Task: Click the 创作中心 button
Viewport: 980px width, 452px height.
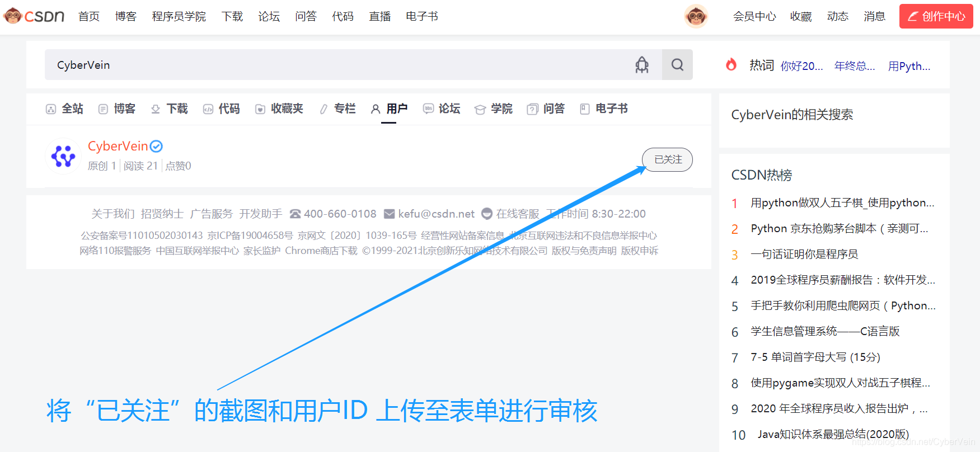Action: pos(936,16)
